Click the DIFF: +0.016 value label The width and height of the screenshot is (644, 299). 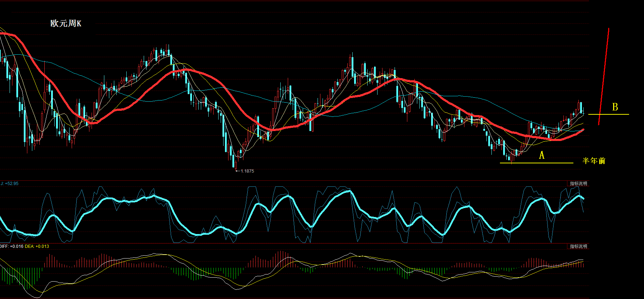tap(12, 246)
